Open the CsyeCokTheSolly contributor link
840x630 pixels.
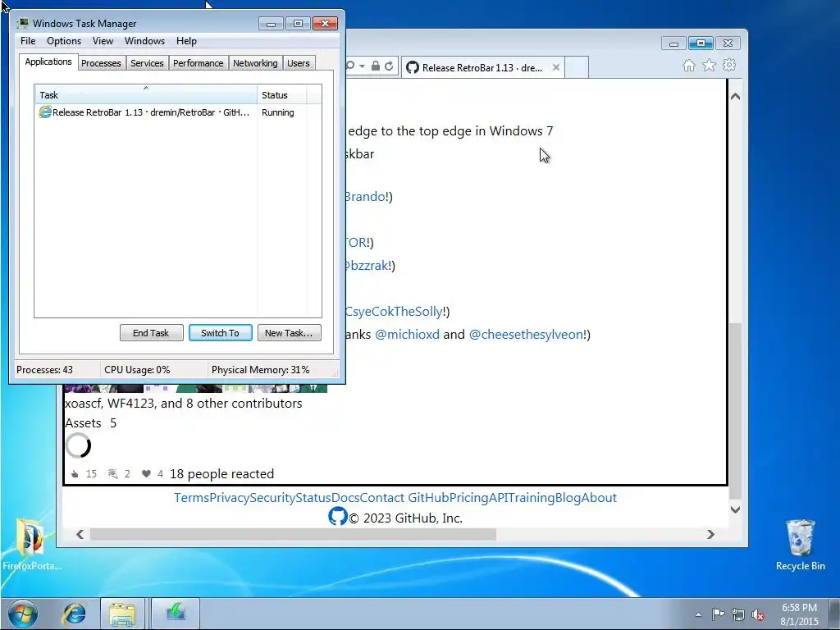pyautogui.click(x=394, y=311)
